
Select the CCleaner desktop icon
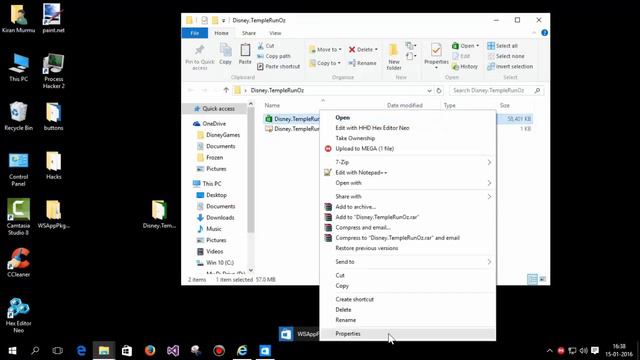tap(18, 262)
